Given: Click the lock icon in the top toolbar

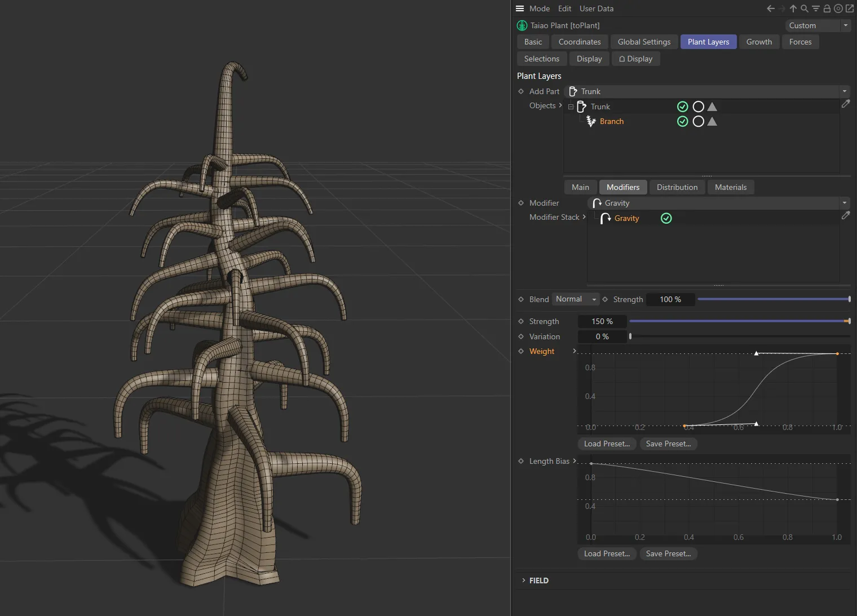Looking at the screenshot, I should click(x=827, y=8).
